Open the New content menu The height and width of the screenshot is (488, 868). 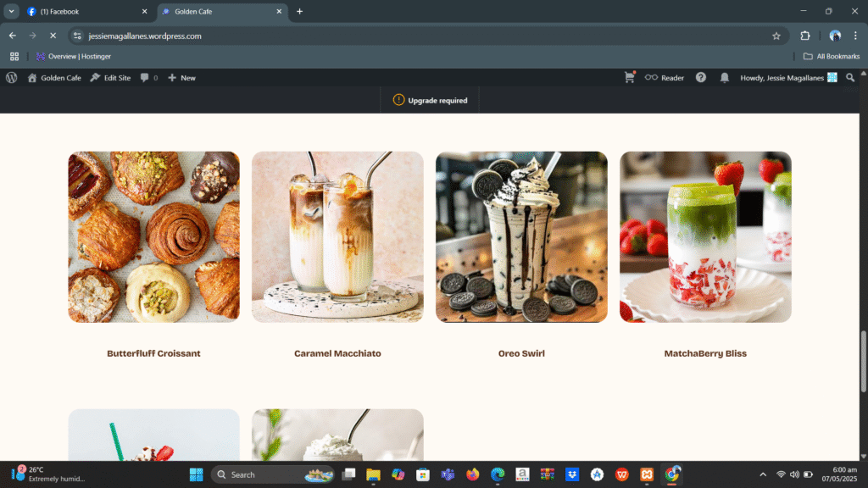pos(181,77)
